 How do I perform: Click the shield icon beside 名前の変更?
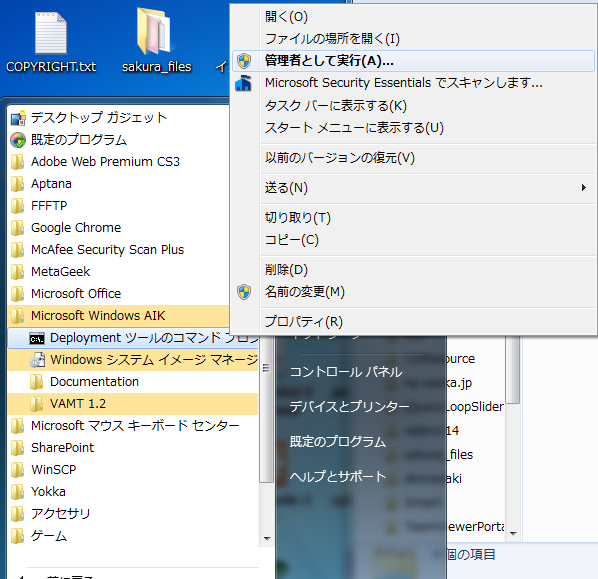point(244,292)
